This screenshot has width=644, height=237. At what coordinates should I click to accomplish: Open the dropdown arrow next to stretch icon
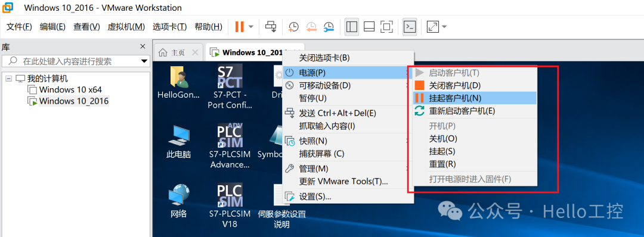coord(444,27)
